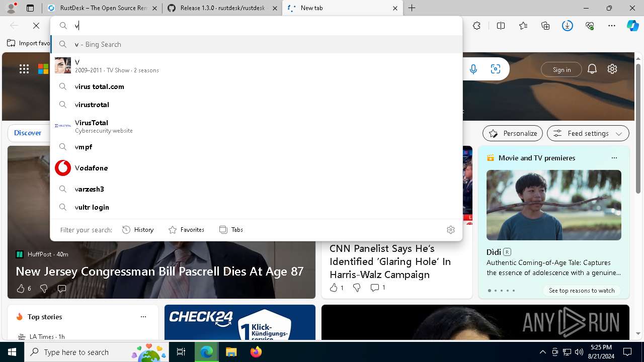Select 'virus total.com' suggestion
Image resolution: width=644 pixels, height=362 pixels.
click(257, 86)
